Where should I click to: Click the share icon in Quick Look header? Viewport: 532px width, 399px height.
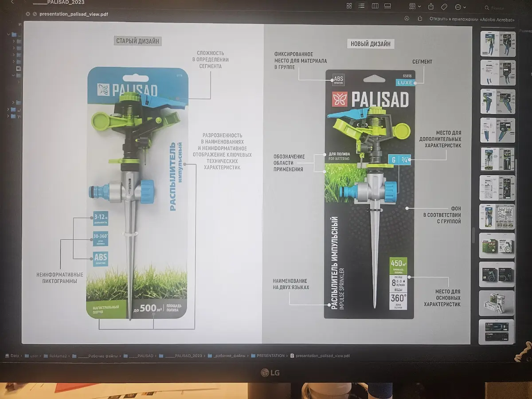(420, 19)
